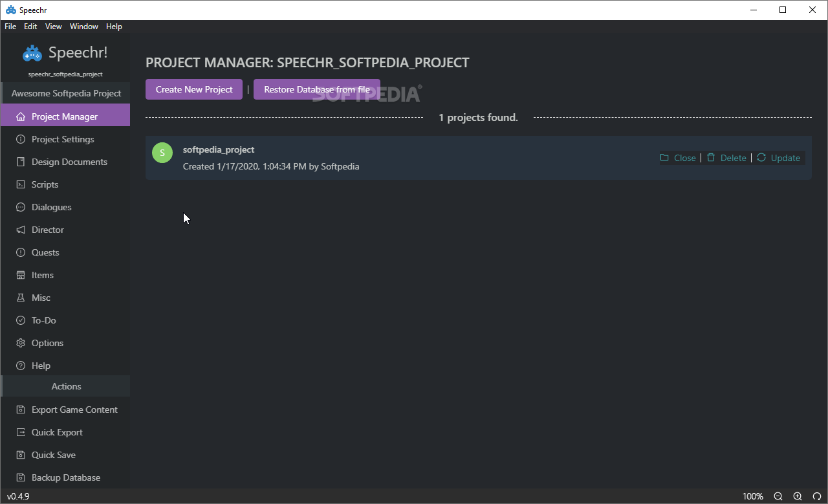This screenshot has height=504, width=828.
Task: Click the Items label in sidebar
Action: pos(43,275)
